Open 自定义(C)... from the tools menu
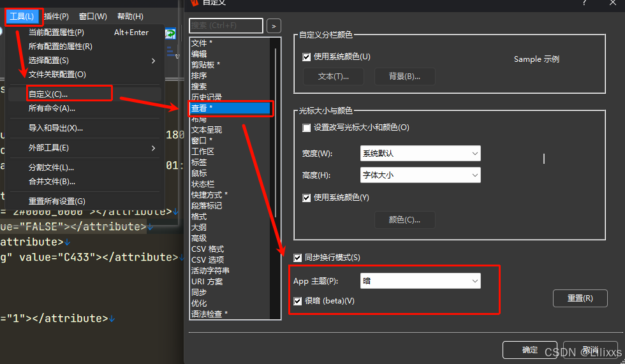625x364 pixels. tap(84, 94)
